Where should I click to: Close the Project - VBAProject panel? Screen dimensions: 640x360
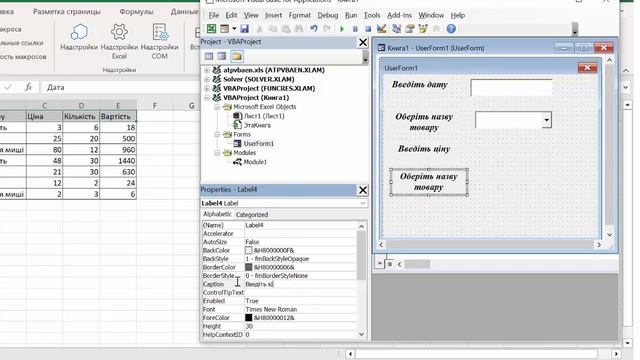tap(362, 42)
